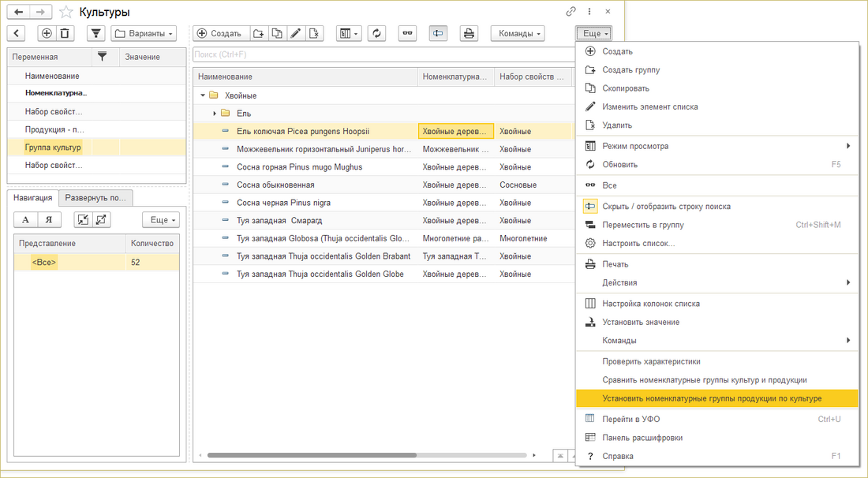Click the trash delete icon in left panel
The width and height of the screenshot is (868, 478).
pyautogui.click(x=65, y=33)
